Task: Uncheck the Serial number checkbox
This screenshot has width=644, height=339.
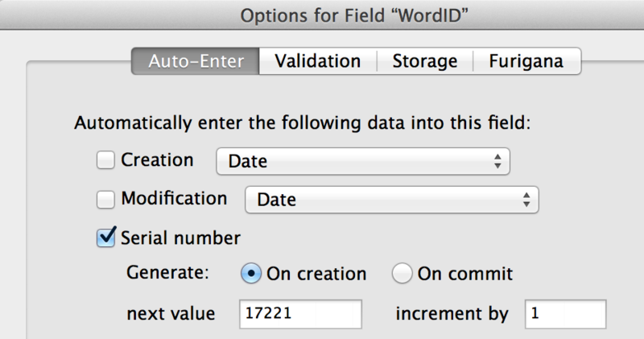Action: (106, 237)
